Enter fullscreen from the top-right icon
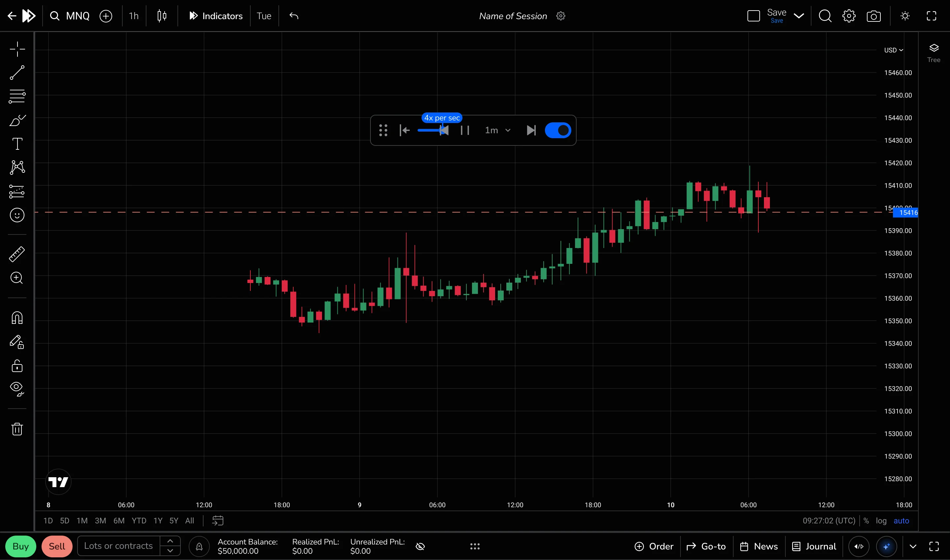This screenshot has width=950, height=560. 932,16
